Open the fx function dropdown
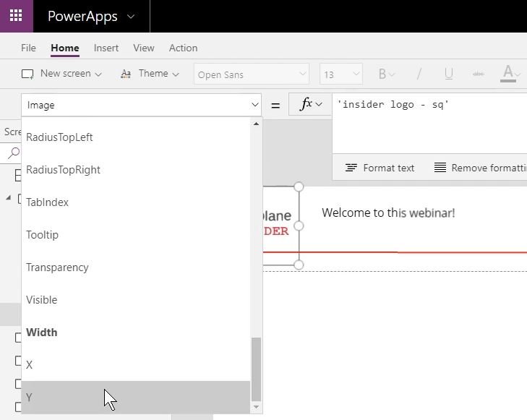527x420 pixels. pyautogui.click(x=310, y=104)
